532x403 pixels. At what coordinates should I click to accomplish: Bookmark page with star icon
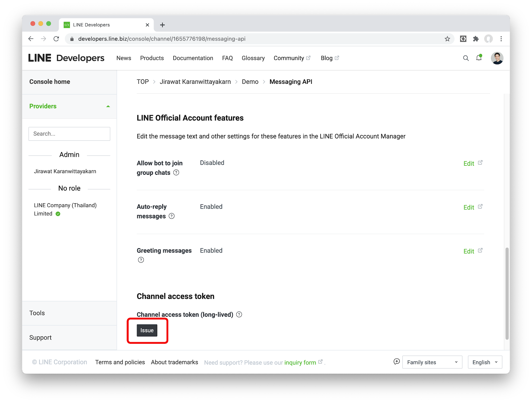point(447,39)
